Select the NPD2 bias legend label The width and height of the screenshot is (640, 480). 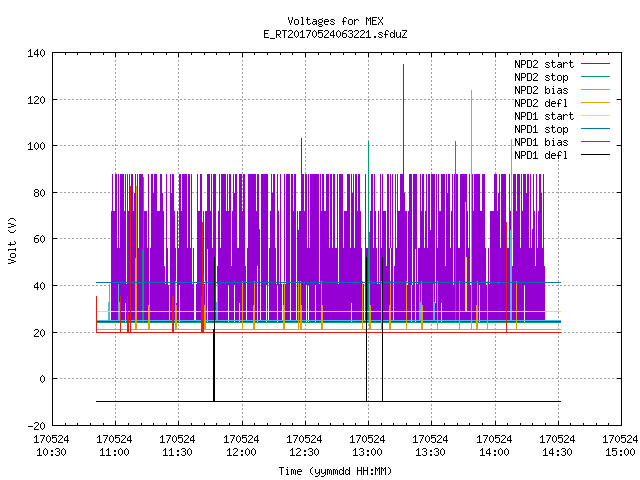pos(541,90)
